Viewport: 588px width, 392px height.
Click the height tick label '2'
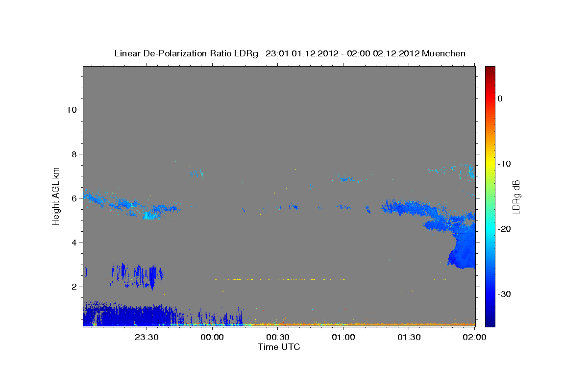73,287
